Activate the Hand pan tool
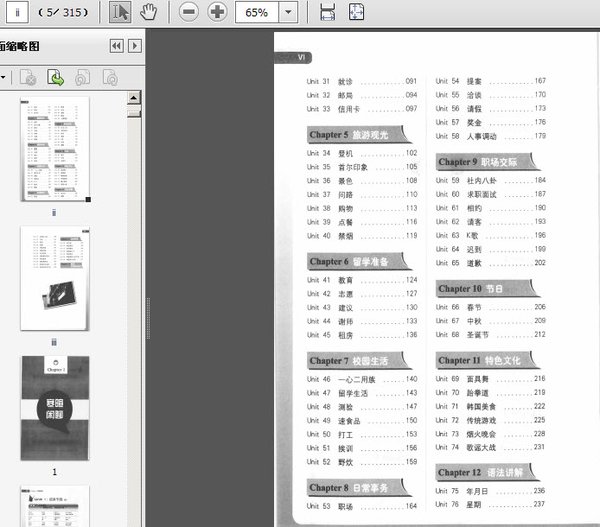600x527 pixels. (x=148, y=12)
